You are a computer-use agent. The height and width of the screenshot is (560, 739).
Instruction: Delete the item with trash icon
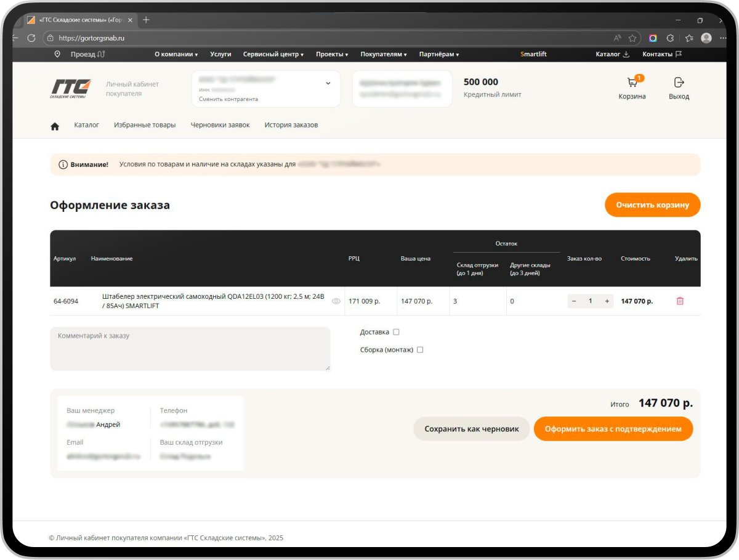680,301
